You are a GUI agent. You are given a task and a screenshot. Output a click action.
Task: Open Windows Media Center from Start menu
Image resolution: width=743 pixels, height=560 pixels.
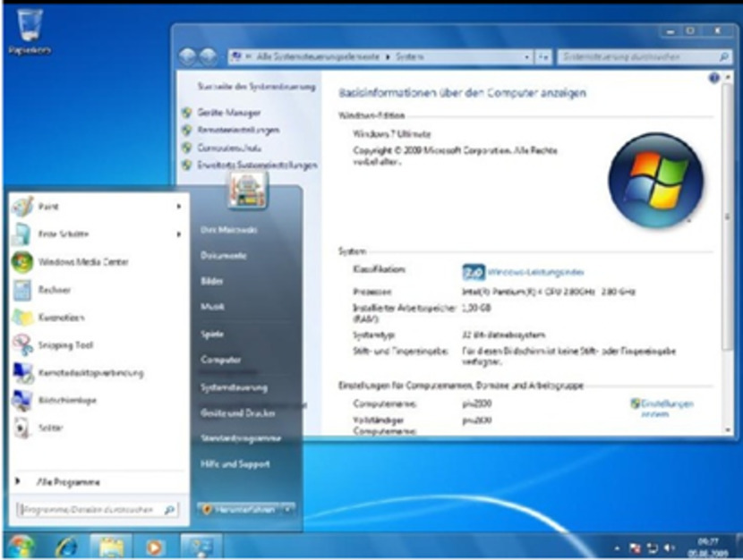pos(82,262)
